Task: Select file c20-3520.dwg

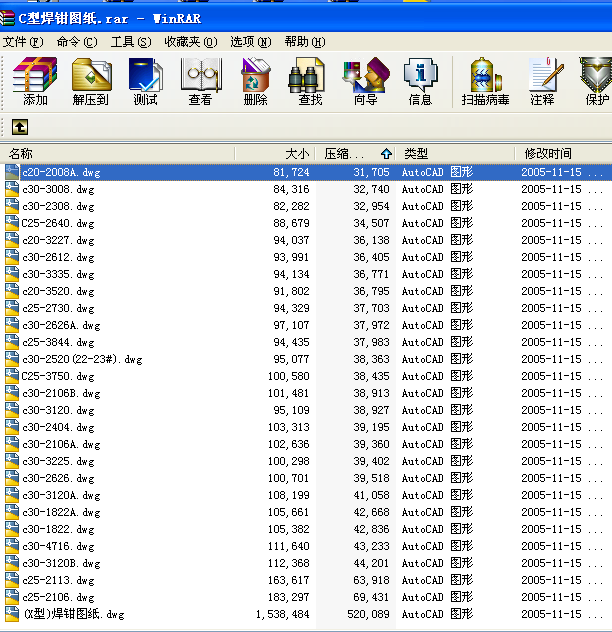Action: (58, 291)
